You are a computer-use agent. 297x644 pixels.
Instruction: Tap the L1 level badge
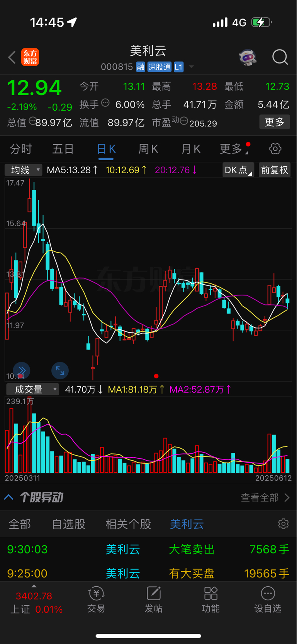pyautogui.click(x=178, y=67)
